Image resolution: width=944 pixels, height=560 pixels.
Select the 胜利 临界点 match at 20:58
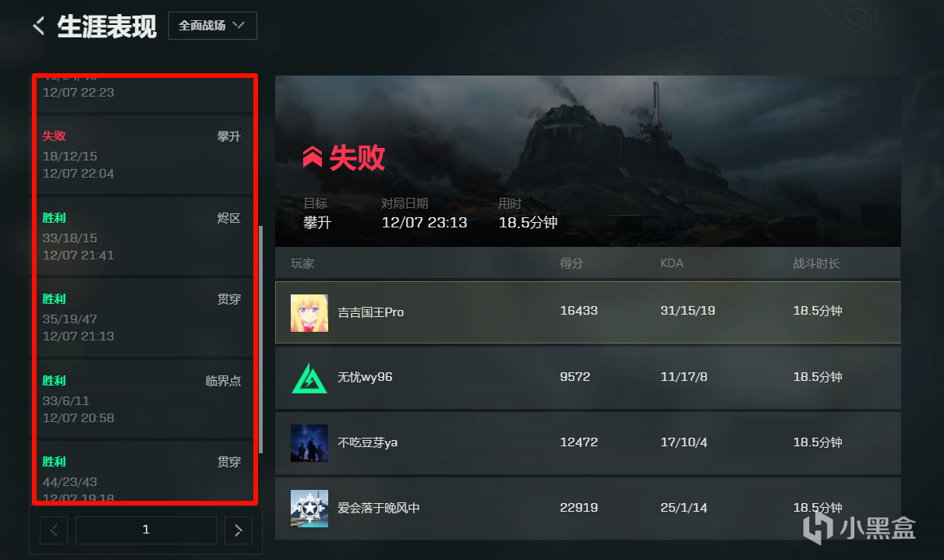[144, 399]
